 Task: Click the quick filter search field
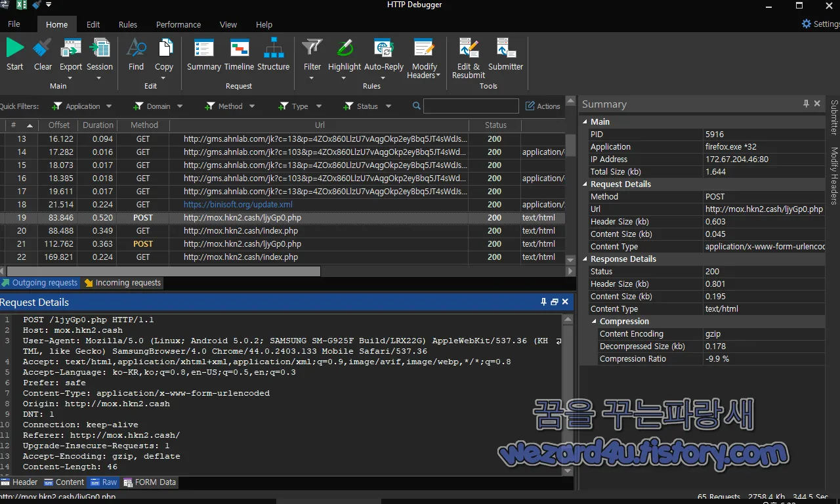coord(471,106)
